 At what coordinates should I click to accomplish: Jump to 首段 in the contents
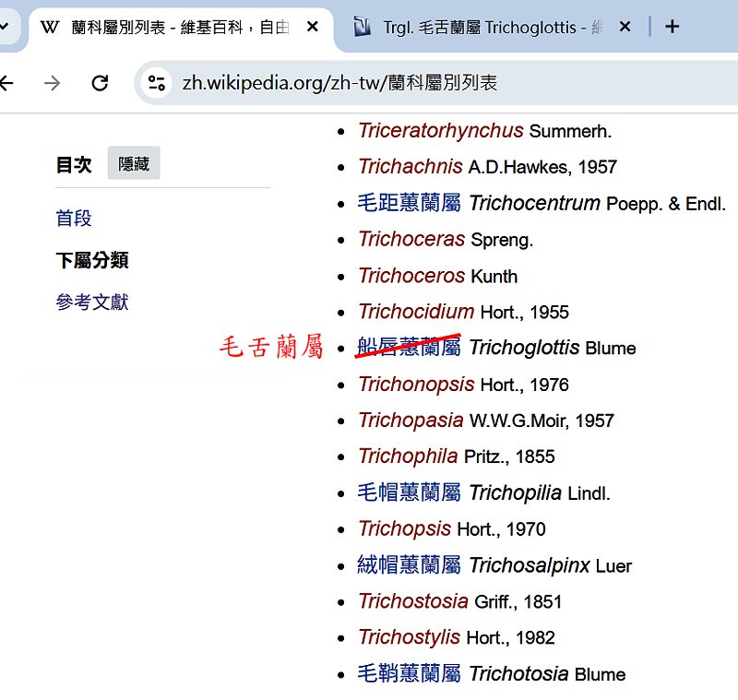(x=74, y=219)
